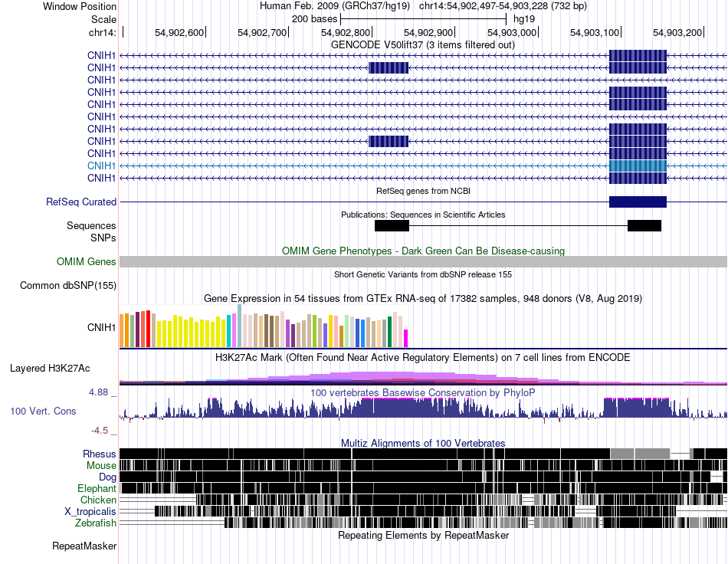Viewport: 728px width, 564px height.
Task: Click the Scale label
Action: click(103, 19)
